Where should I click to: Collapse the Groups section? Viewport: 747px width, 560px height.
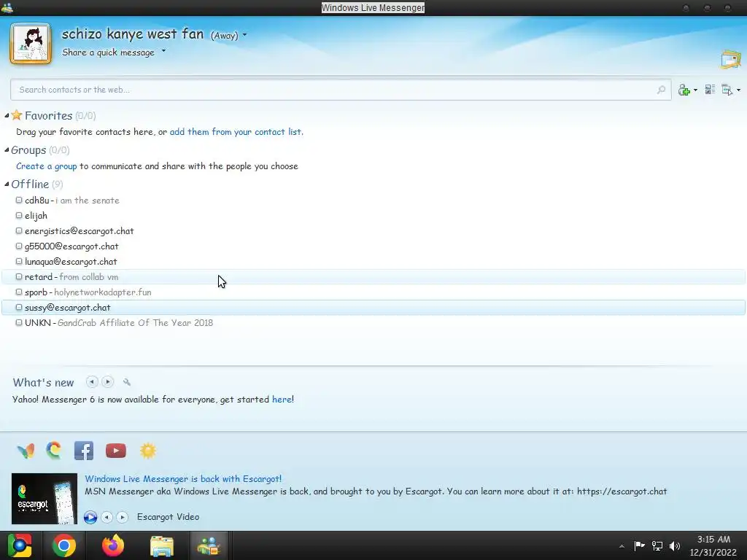7,150
